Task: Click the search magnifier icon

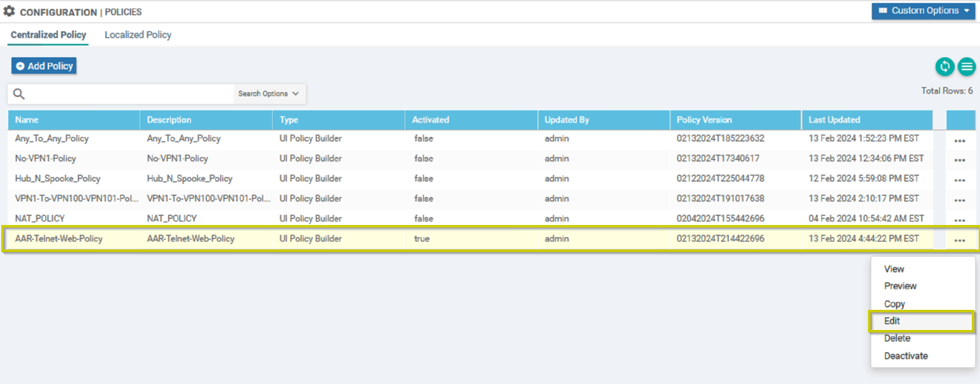Action: point(19,94)
